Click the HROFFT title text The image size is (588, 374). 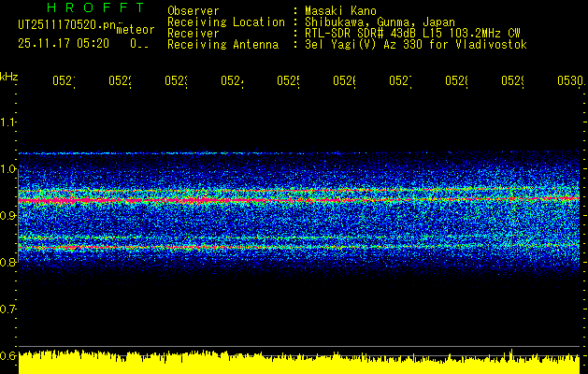(96, 7)
